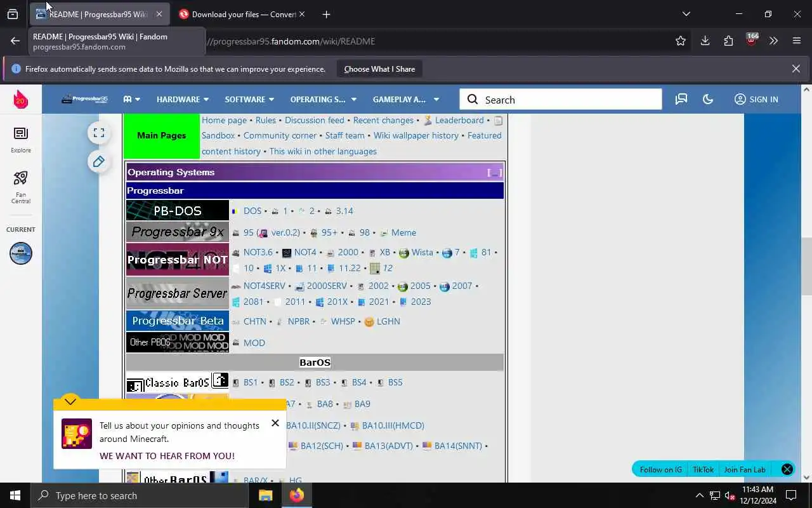Show more toolbar tools chevron

pos(773,41)
